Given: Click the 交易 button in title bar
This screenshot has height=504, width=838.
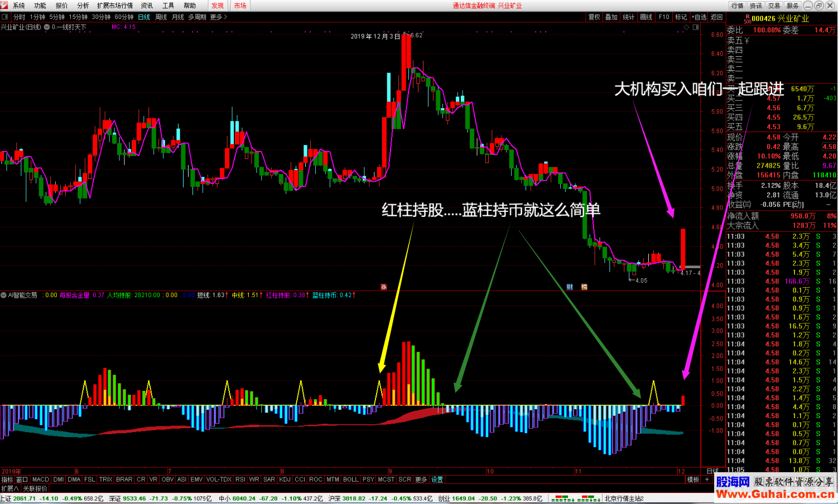Looking at the screenshot, I should 774,6.
